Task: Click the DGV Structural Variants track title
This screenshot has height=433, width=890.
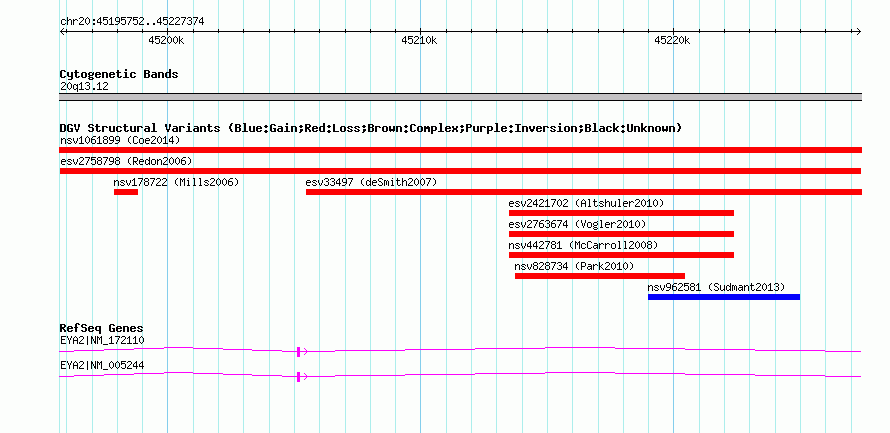Action: [370, 128]
